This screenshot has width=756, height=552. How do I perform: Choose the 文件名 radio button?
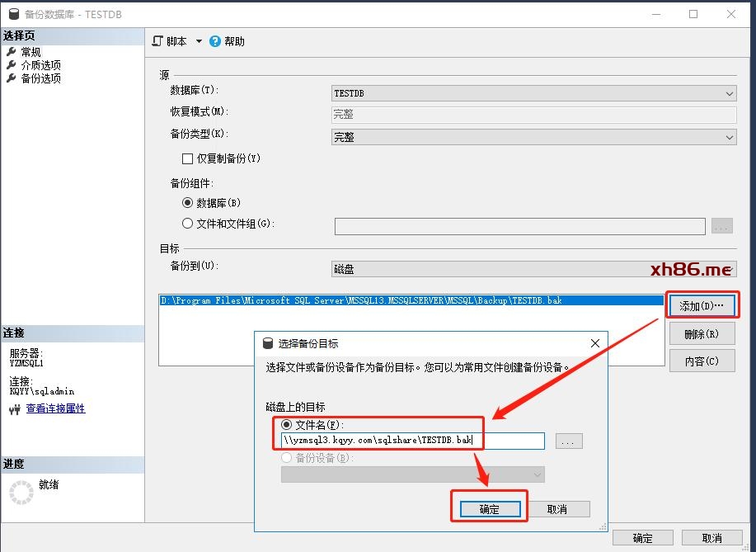click(287, 425)
